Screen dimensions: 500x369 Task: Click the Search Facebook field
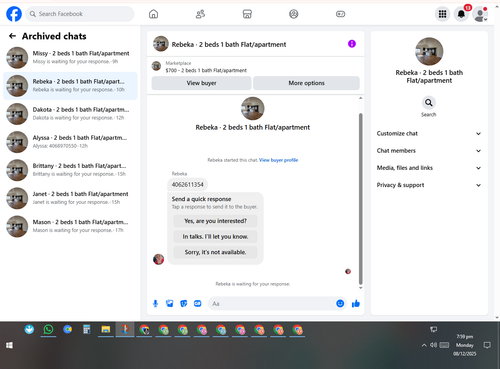[x=80, y=14]
